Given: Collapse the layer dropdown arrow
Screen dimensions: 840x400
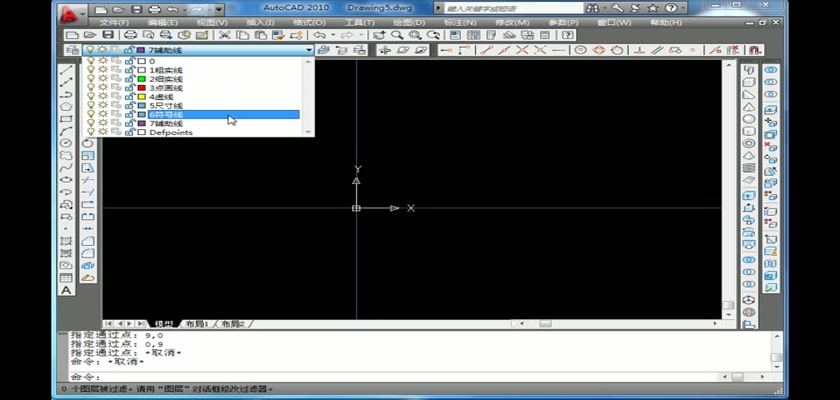Looking at the screenshot, I should pyautogui.click(x=309, y=50).
